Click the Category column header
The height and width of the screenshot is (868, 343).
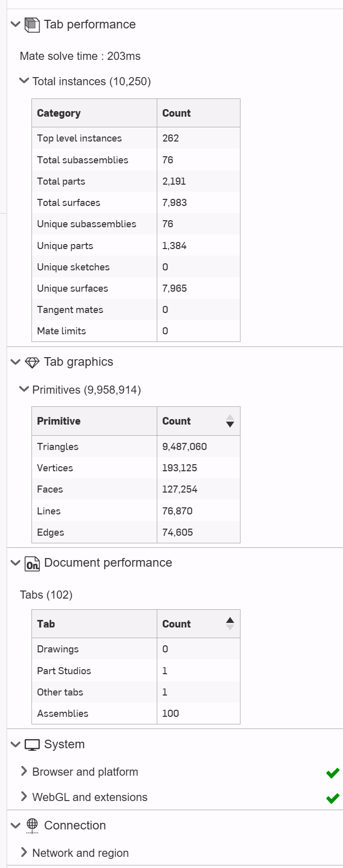[x=59, y=113]
